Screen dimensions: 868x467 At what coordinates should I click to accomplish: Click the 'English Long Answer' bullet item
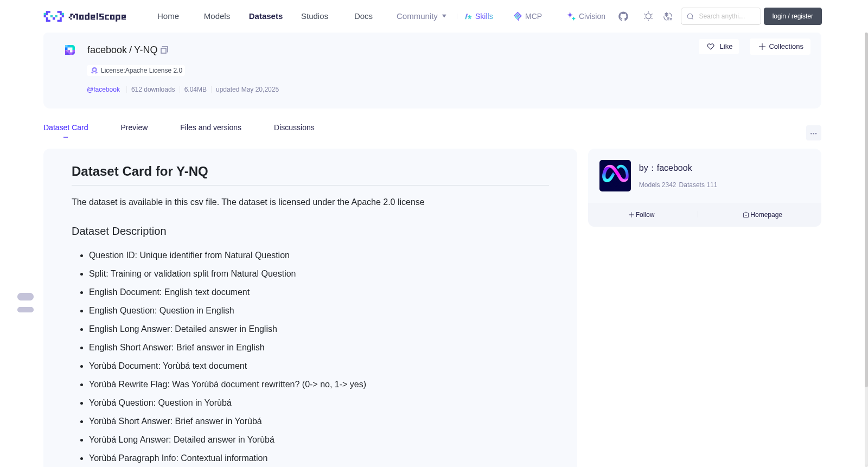click(x=183, y=329)
